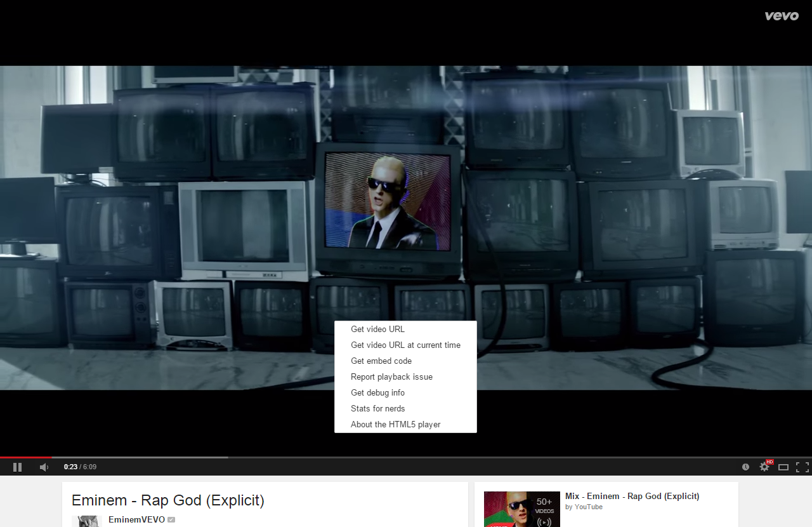Select Get video URL
The height and width of the screenshot is (527, 812).
(406, 329)
